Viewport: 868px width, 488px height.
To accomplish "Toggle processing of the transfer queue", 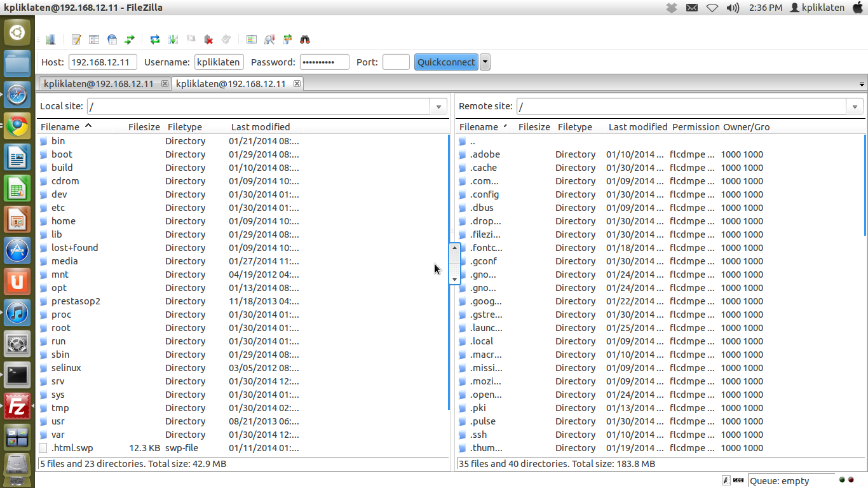I will pyautogui.click(x=173, y=39).
